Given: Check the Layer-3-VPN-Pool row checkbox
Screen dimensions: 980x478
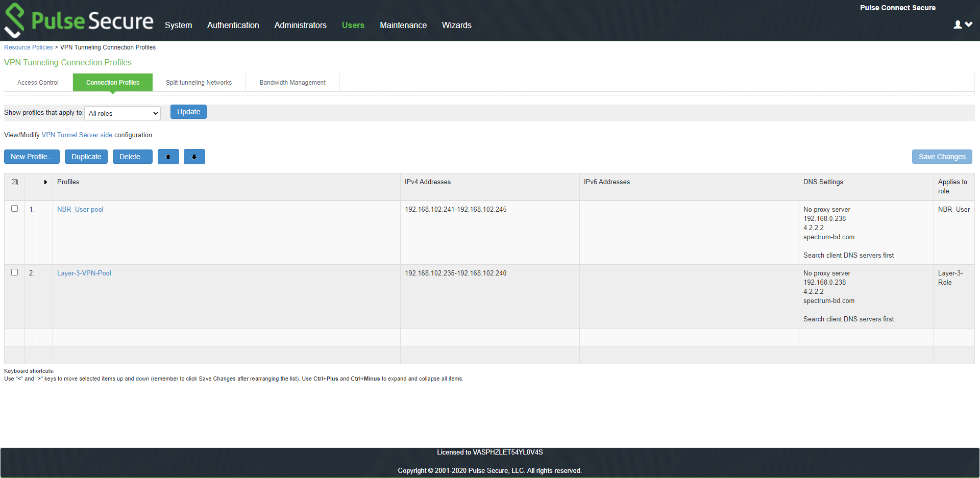Looking at the screenshot, I should point(15,272).
